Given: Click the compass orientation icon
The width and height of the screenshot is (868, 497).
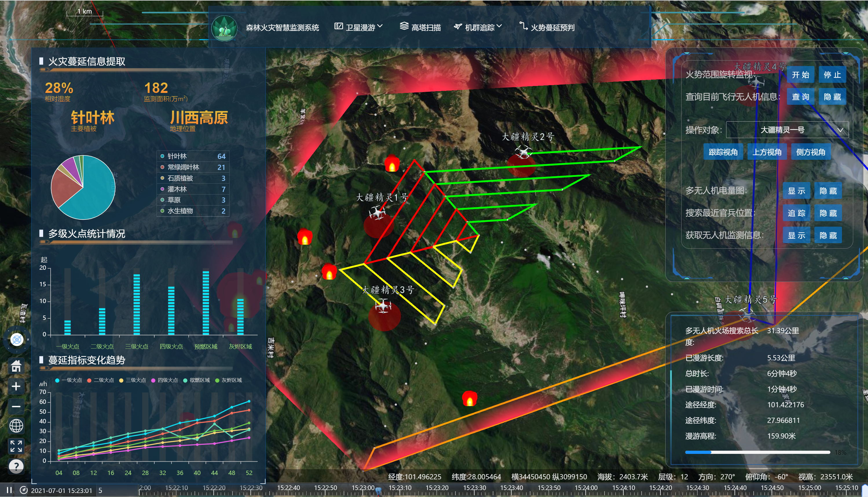Looking at the screenshot, I should click(x=17, y=339).
